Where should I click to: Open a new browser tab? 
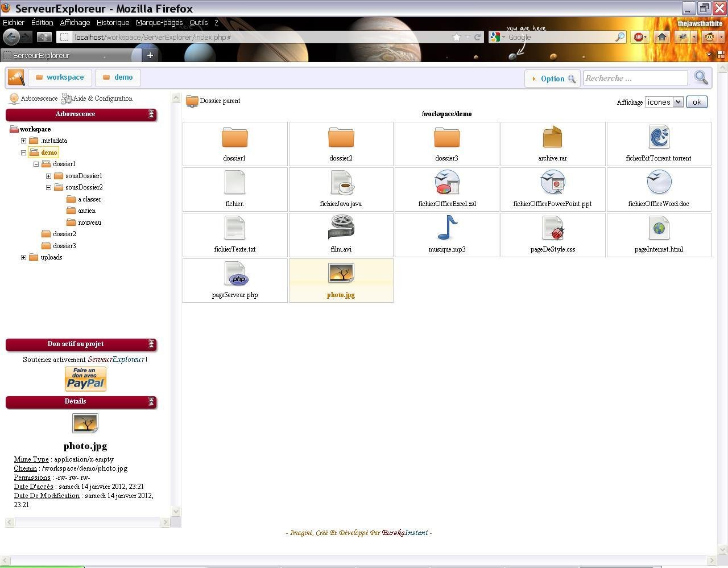pyautogui.click(x=149, y=56)
